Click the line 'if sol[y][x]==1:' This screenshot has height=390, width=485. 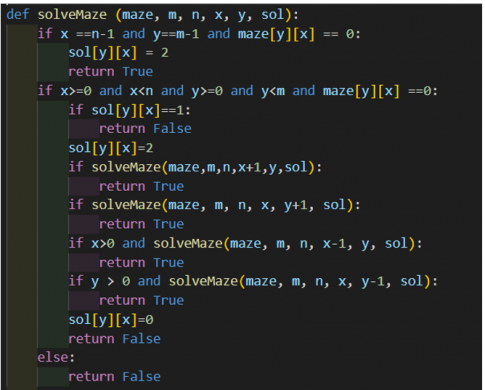[x=130, y=110]
